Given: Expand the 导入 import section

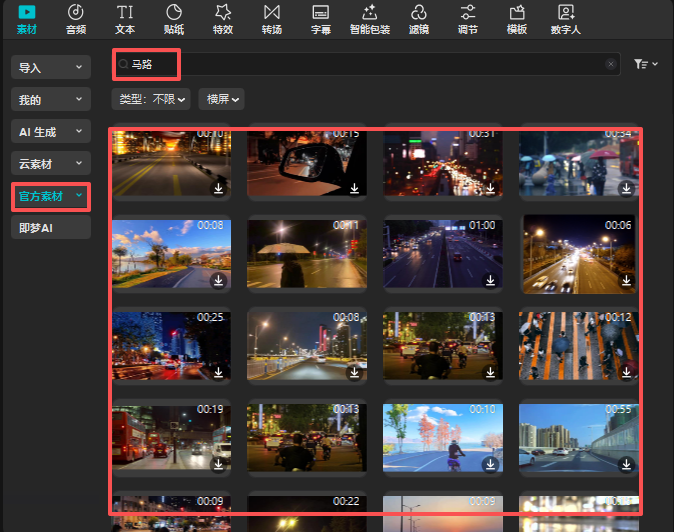Looking at the screenshot, I should pyautogui.click(x=51, y=67).
